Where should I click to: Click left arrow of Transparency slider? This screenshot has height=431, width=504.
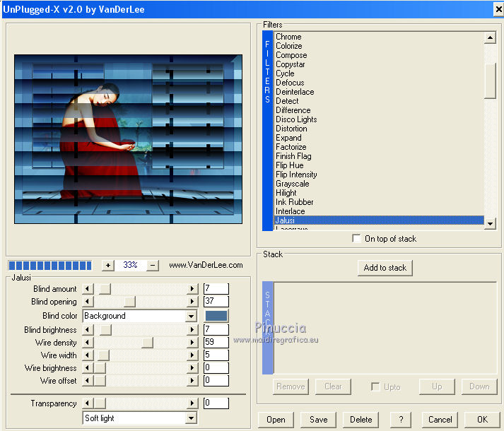88,403
